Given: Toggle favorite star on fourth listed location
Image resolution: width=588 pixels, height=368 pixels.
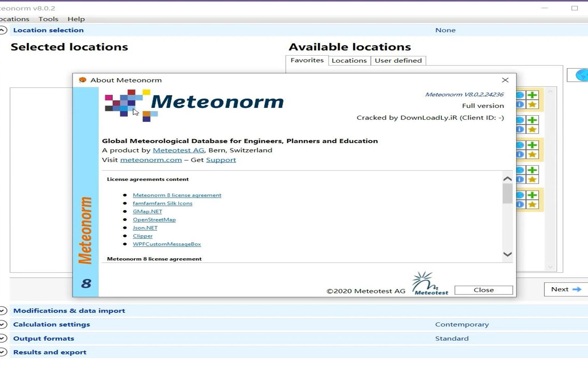Looking at the screenshot, I should pyautogui.click(x=533, y=180).
